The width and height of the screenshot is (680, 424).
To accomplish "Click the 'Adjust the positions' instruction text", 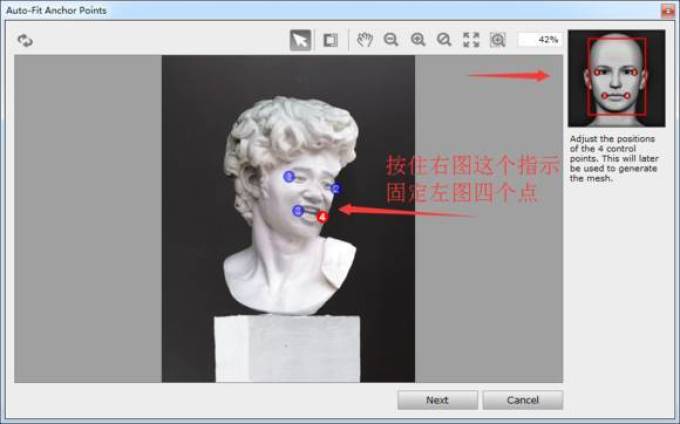I will coord(614,159).
